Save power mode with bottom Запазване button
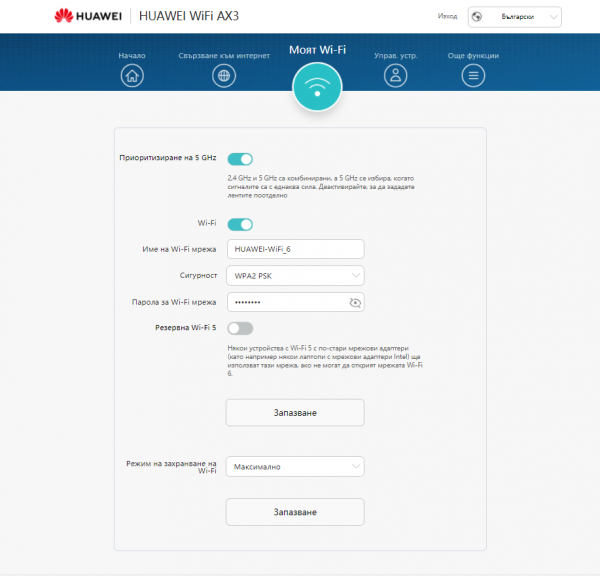600x576 pixels. coord(295,512)
